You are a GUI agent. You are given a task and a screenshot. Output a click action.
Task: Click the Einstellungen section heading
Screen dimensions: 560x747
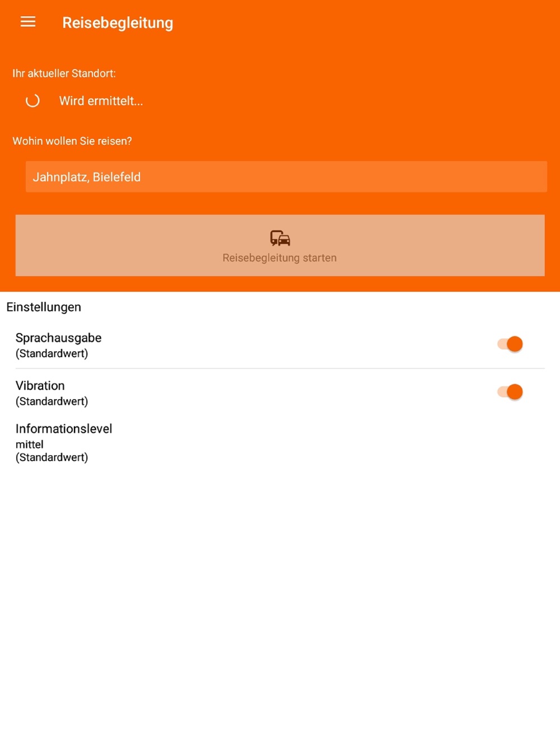click(x=44, y=307)
